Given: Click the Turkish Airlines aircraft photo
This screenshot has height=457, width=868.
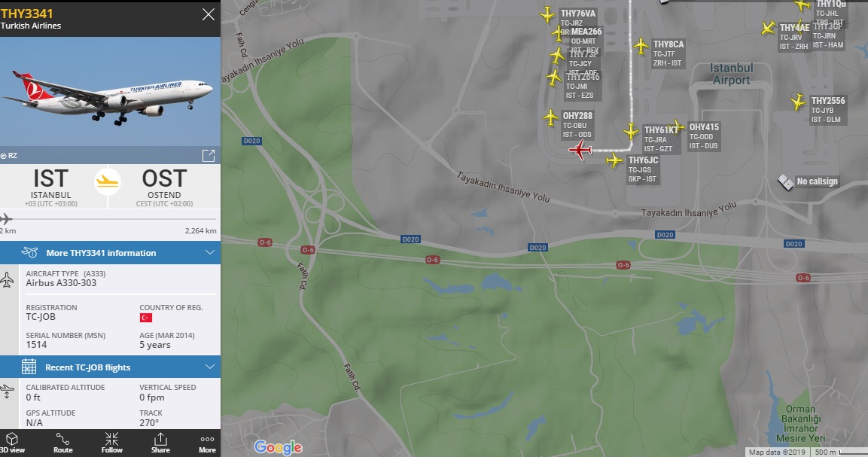Looking at the screenshot, I should 110,94.
